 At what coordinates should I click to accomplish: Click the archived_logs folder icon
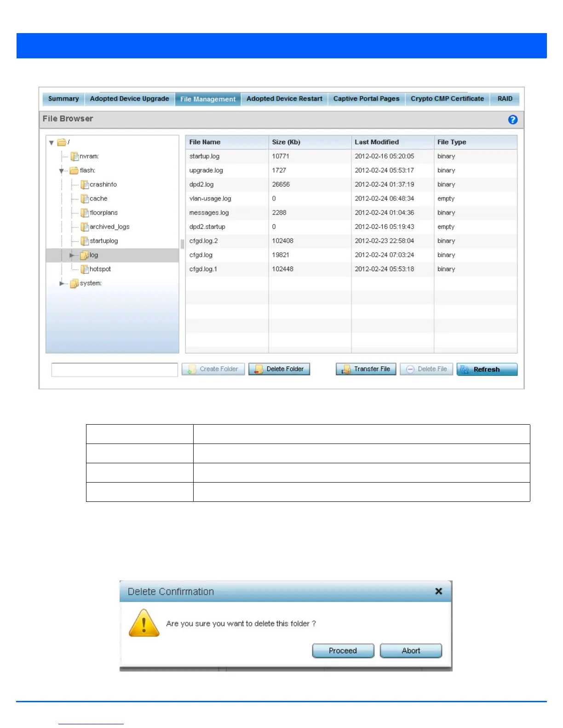click(x=85, y=227)
